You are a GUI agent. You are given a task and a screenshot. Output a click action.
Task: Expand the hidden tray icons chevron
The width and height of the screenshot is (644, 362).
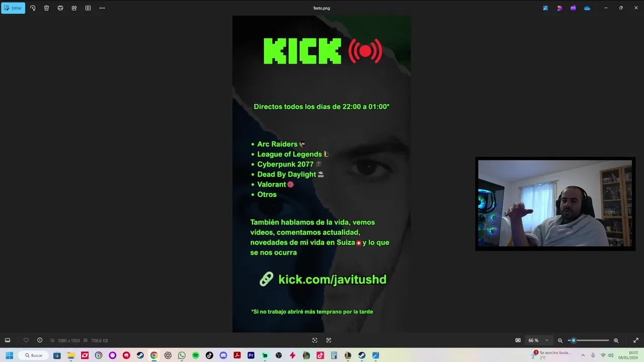[x=583, y=355]
